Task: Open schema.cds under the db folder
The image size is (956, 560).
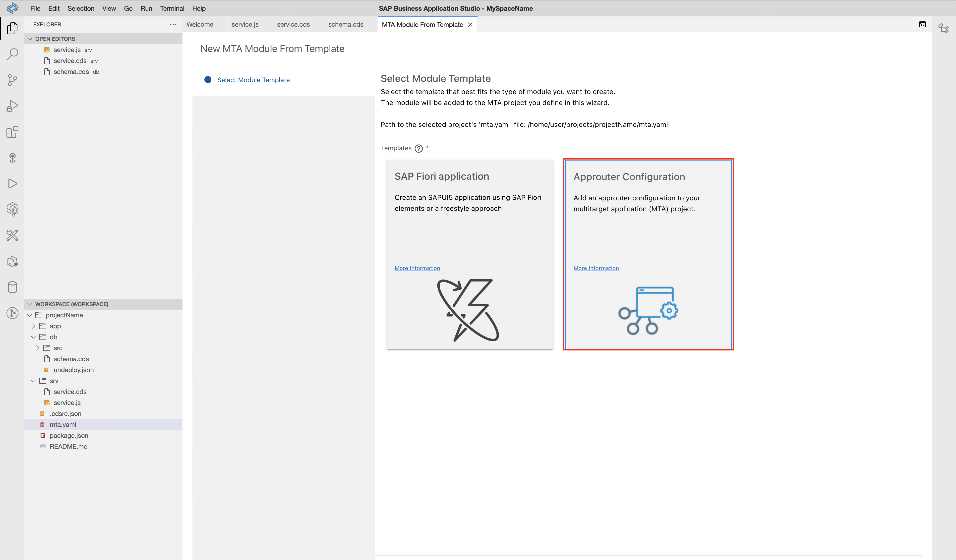Action: [x=103, y=359]
